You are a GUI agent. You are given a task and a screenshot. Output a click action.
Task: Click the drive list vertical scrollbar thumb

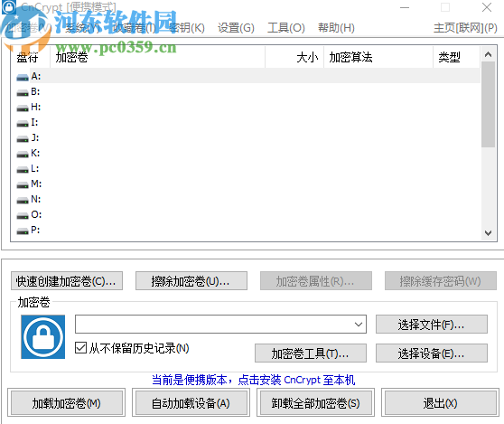(488, 105)
